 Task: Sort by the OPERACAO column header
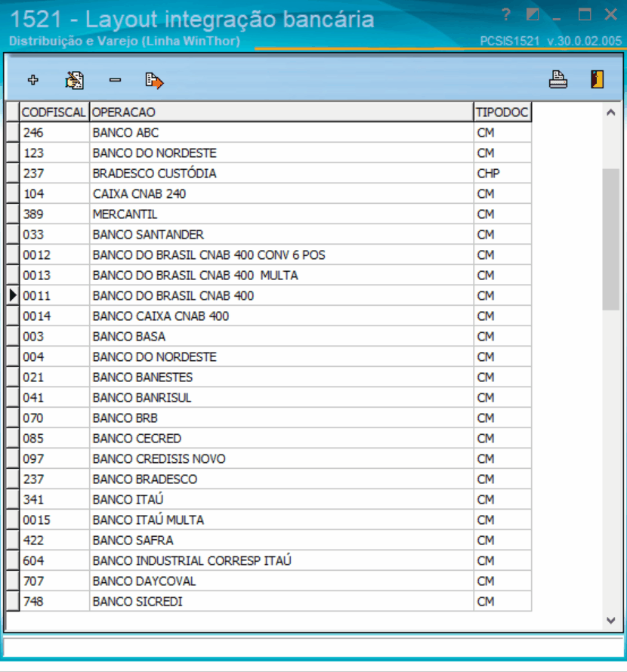281,112
